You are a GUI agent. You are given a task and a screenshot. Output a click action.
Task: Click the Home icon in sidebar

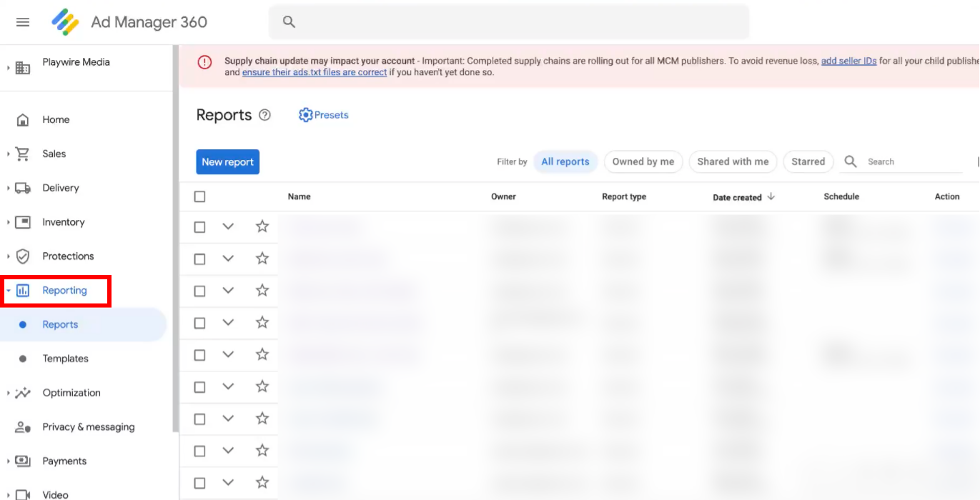[x=23, y=120]
